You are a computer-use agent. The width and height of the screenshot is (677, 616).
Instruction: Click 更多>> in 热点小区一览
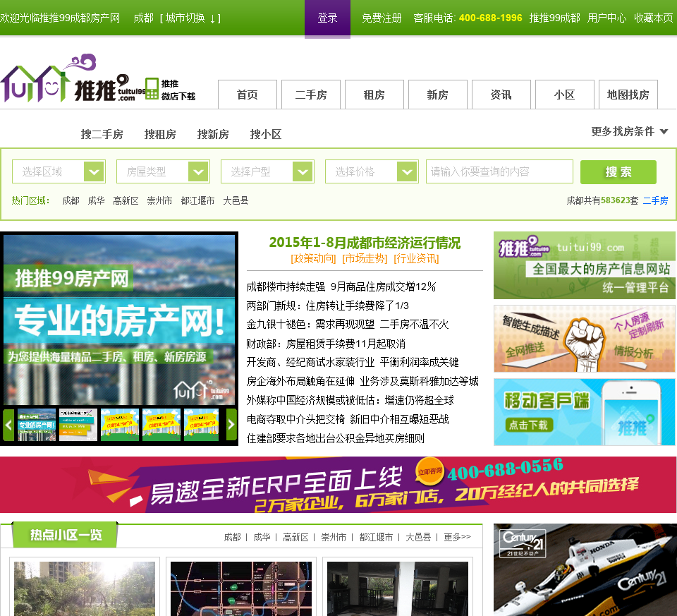coord(457,538)
